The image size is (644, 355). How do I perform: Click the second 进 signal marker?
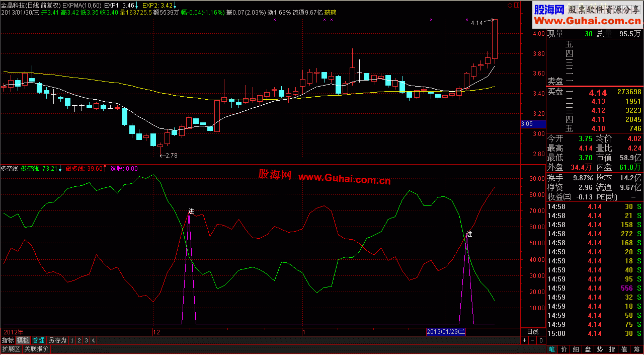tap(469, 234)
